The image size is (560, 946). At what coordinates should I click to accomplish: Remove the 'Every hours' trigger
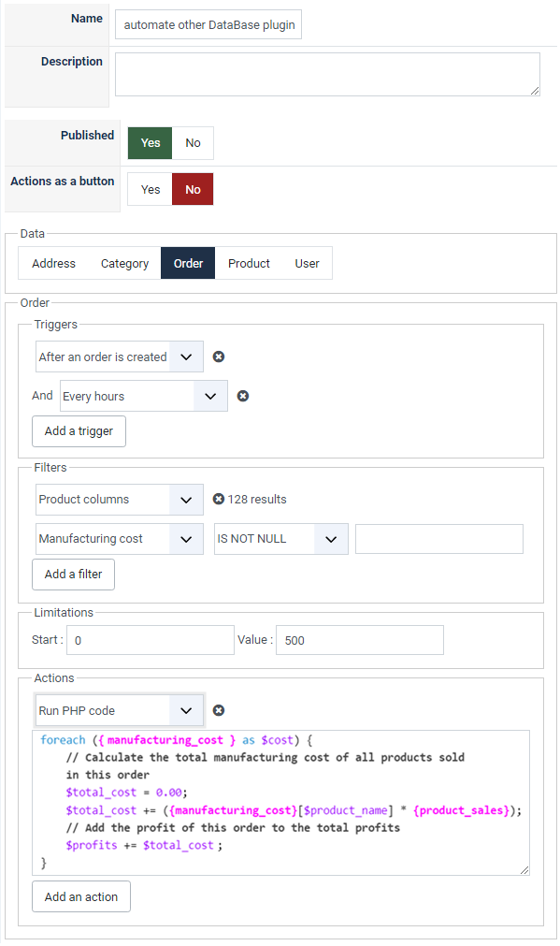click(x=243, y=396)
